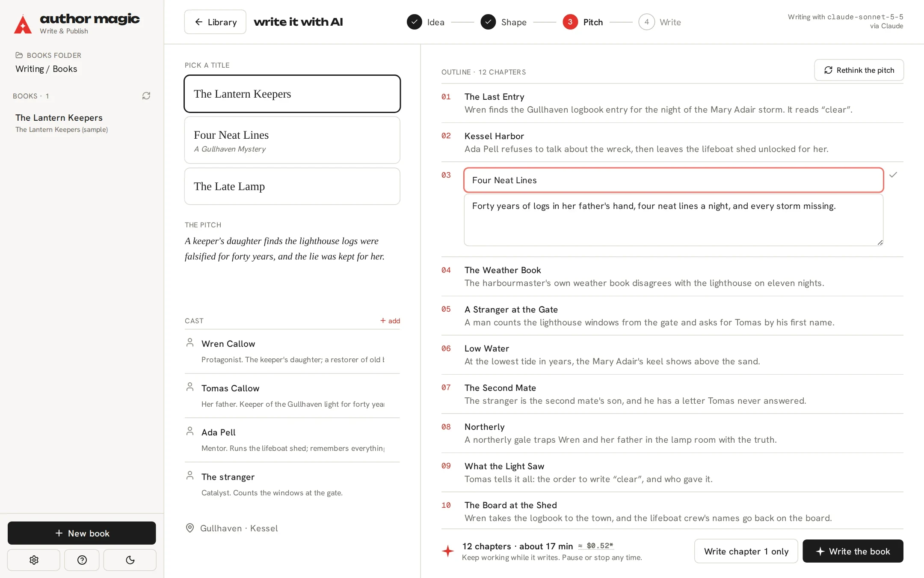Go to the Shape step
This screenshot has height=578, width=924.
pos(503,22)
